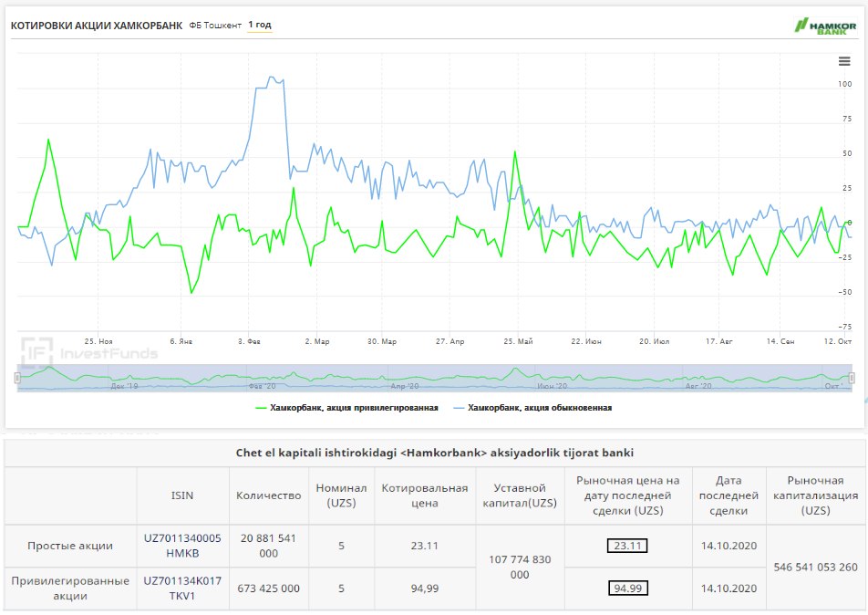Click the Рыночная капитализация (UZS) header
Screen dimensions: 868x615
point(815,495)
